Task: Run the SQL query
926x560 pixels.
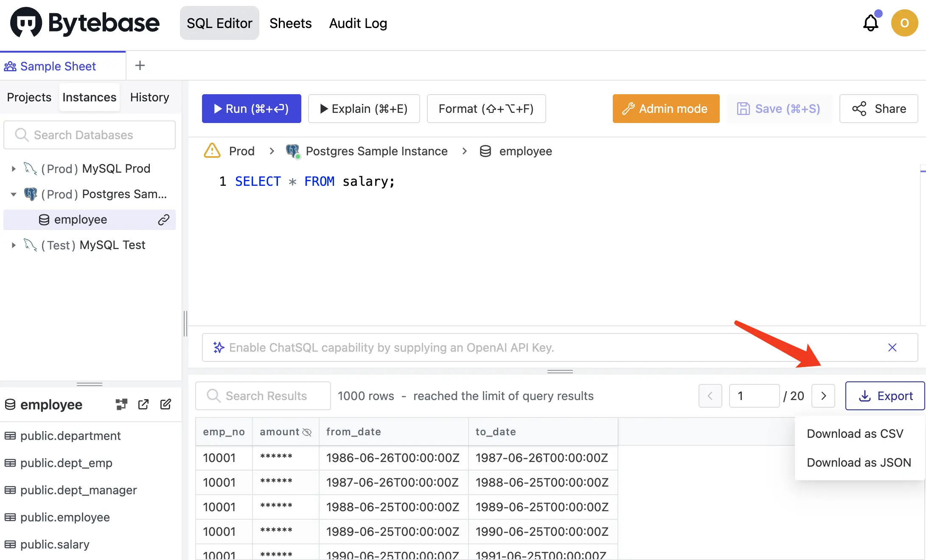Action: [x=251, y=109]
